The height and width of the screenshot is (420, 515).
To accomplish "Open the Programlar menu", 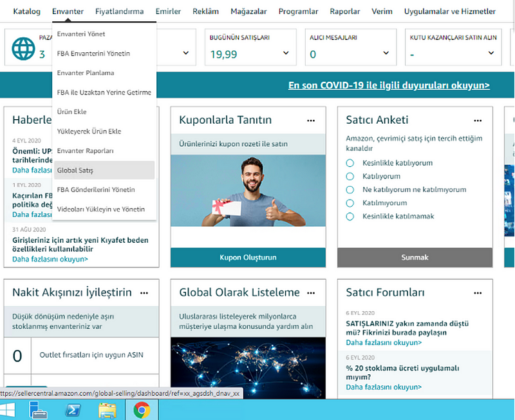I will (298, 12).
